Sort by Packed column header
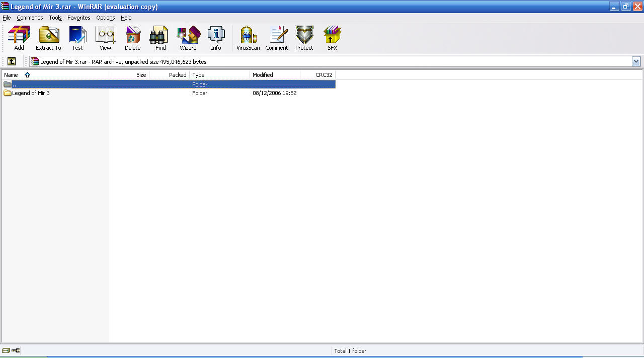This screenshot has height=358, width=644. 170,75
